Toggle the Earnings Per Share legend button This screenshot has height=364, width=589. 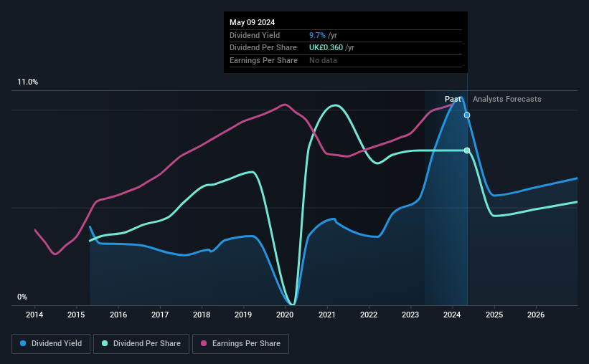pos(240,344)
